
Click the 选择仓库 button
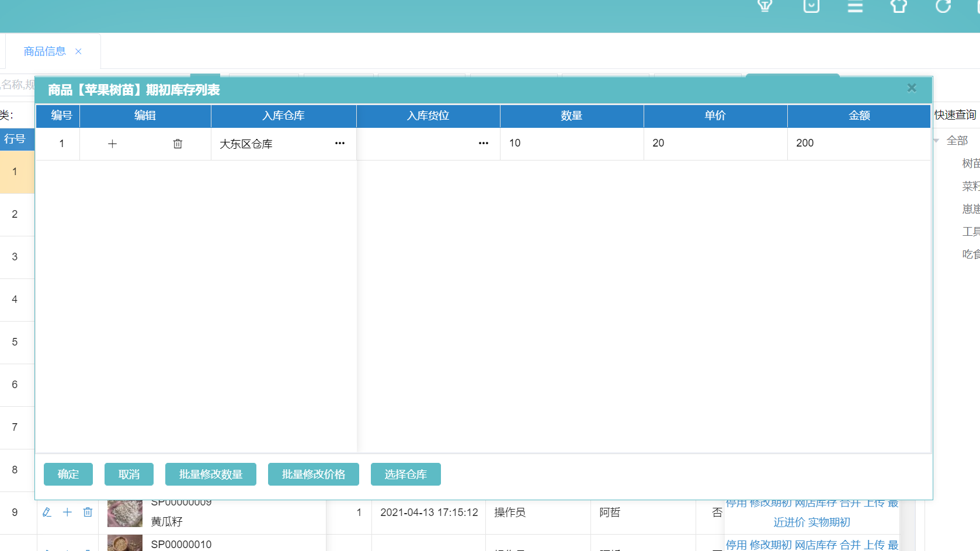tap(406, 475)
